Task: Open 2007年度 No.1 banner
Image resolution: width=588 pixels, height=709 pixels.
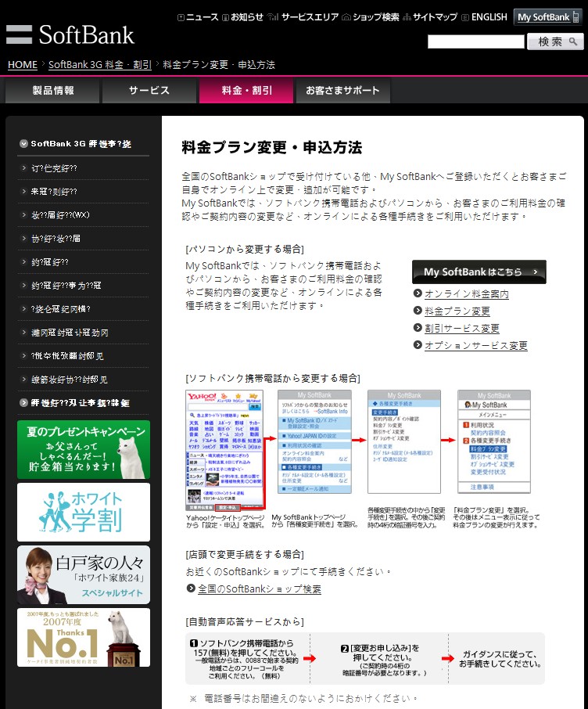Action: tap(84, 637)
